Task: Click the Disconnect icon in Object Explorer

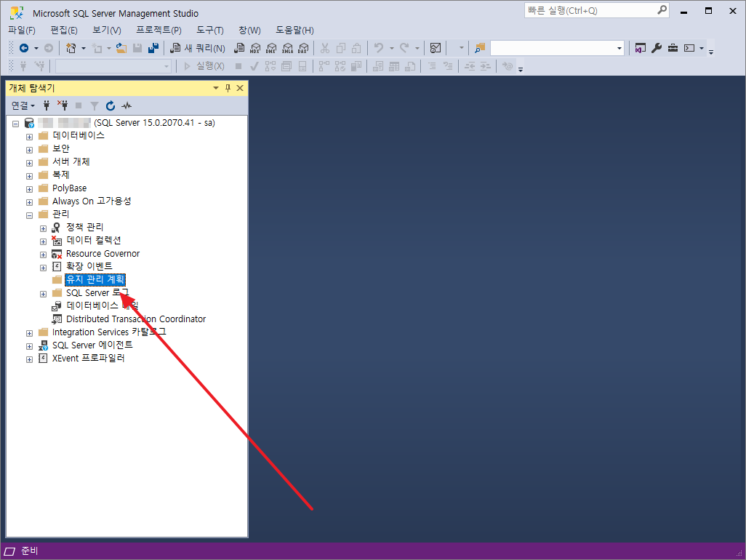Action: pyautogui.click(x=63, y=105)
